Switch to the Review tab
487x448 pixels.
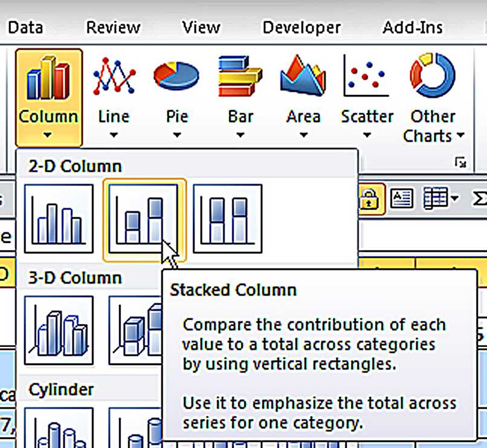point(114,27)
